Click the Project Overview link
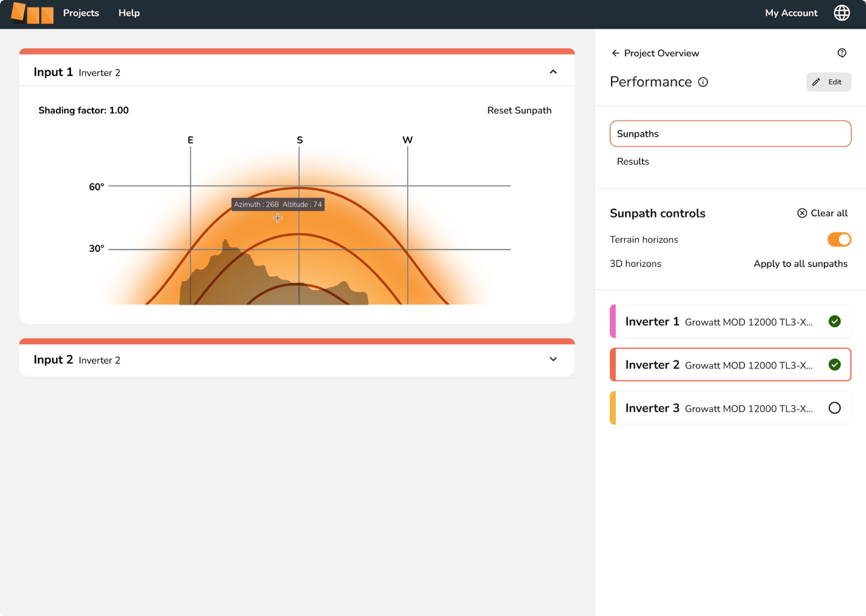The width and height of the screenshot is (866, 616). 661,53
